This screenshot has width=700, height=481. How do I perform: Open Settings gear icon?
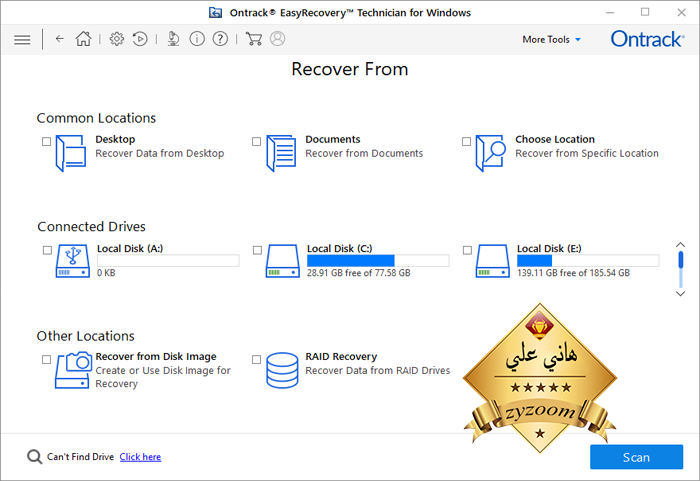click(x=117, y=39)
